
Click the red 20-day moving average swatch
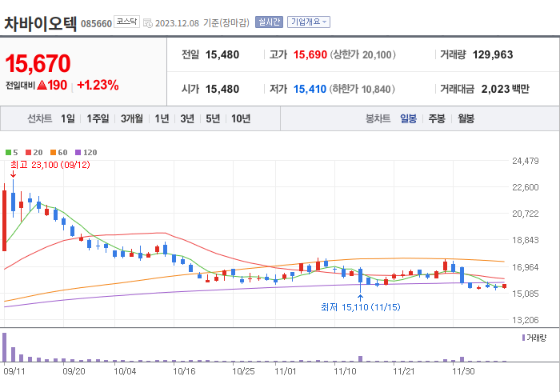tap(28, 153)
